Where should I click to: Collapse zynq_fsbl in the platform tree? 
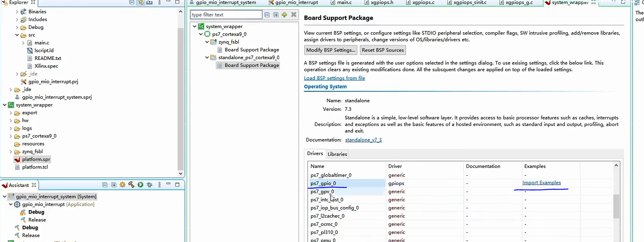click(x=207, y=42)
